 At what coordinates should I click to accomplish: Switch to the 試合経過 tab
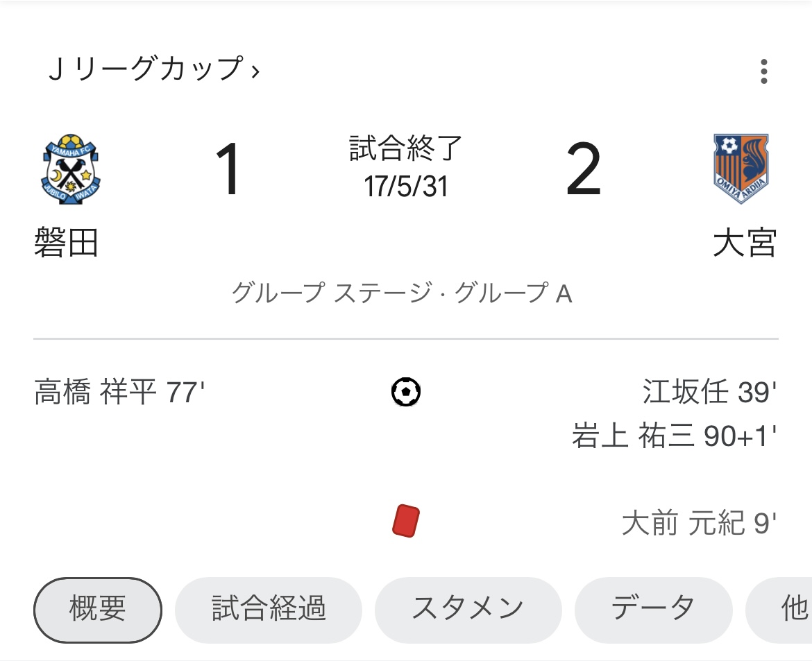(x=269, y=610)
